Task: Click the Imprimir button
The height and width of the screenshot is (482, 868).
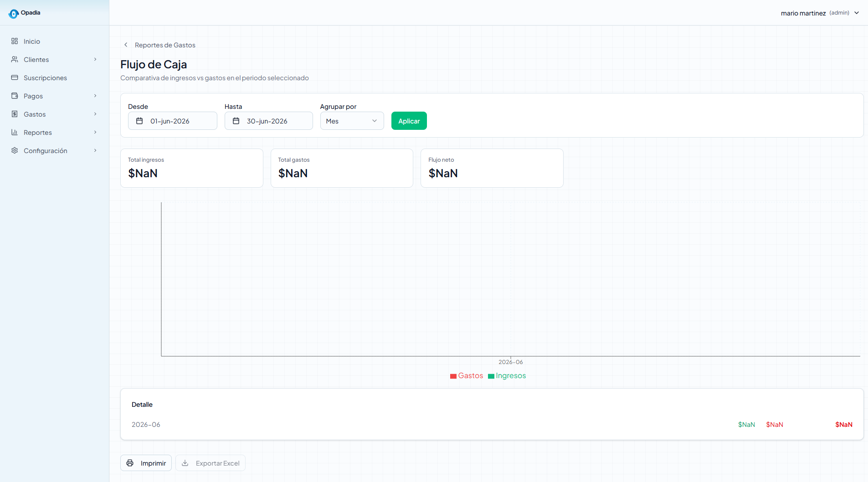Action: [x=146, y=463]
